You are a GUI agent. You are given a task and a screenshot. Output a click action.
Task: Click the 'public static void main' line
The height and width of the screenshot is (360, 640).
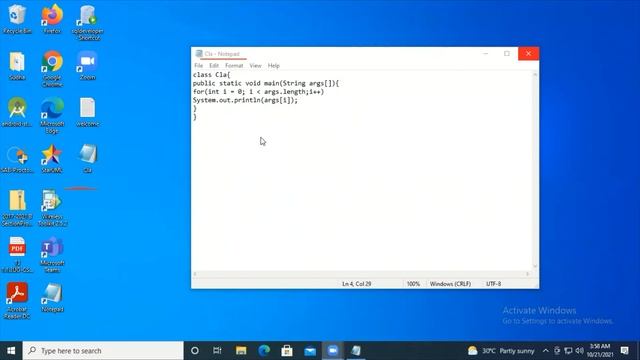click(266, 83)
